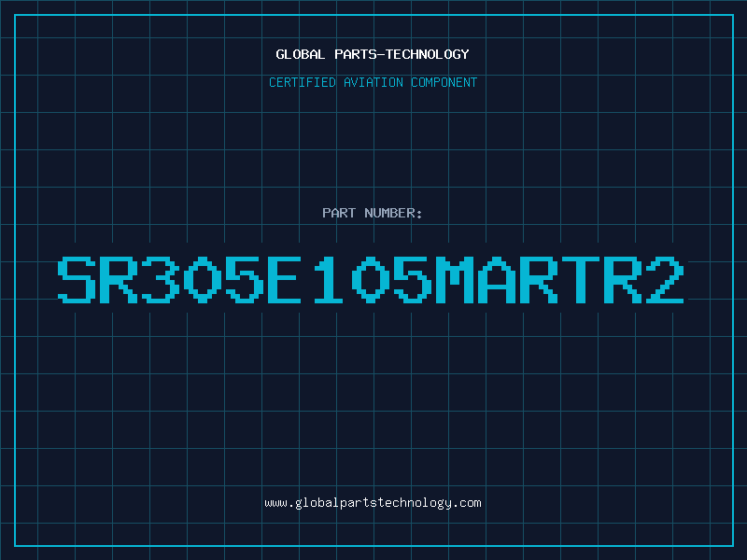The height and width of the screenshot is (560, 747).
Task: Open the www.globalpartstechnology.com website link
Action: [373, 503]
